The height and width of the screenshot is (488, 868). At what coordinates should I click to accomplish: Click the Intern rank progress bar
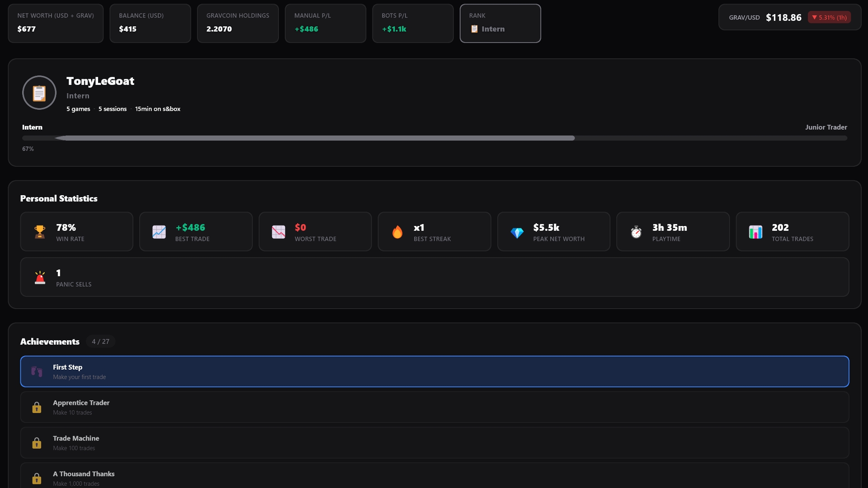434,138
